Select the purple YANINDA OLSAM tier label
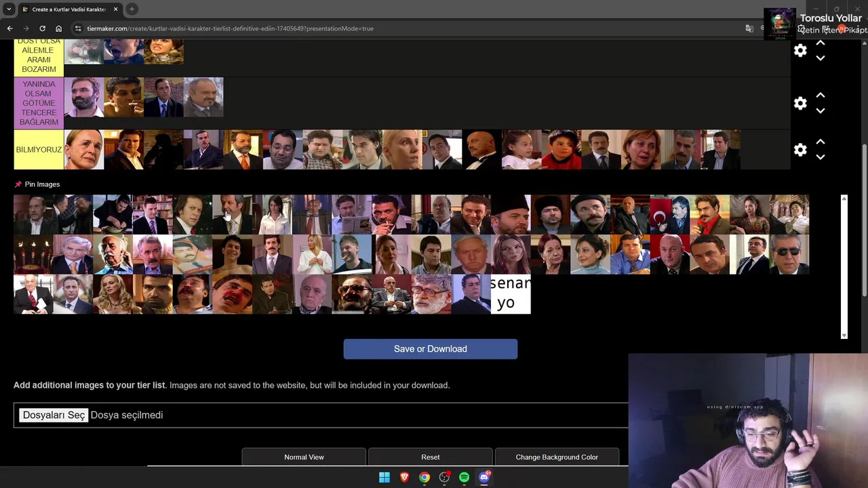Image resolution: width=868 pixels, height=488 pixels. tap(39, 103)
